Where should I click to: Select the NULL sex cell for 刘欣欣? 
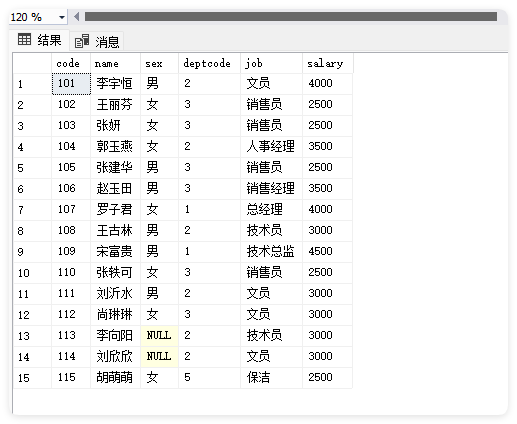159,357
